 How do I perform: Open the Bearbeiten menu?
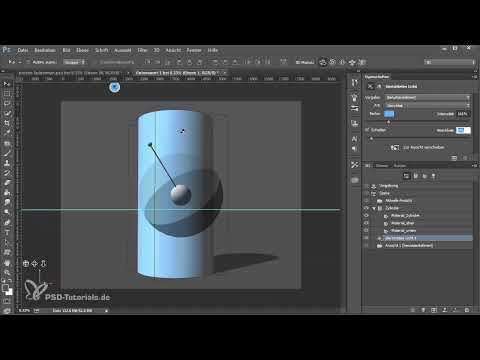(x=45, y=50)
